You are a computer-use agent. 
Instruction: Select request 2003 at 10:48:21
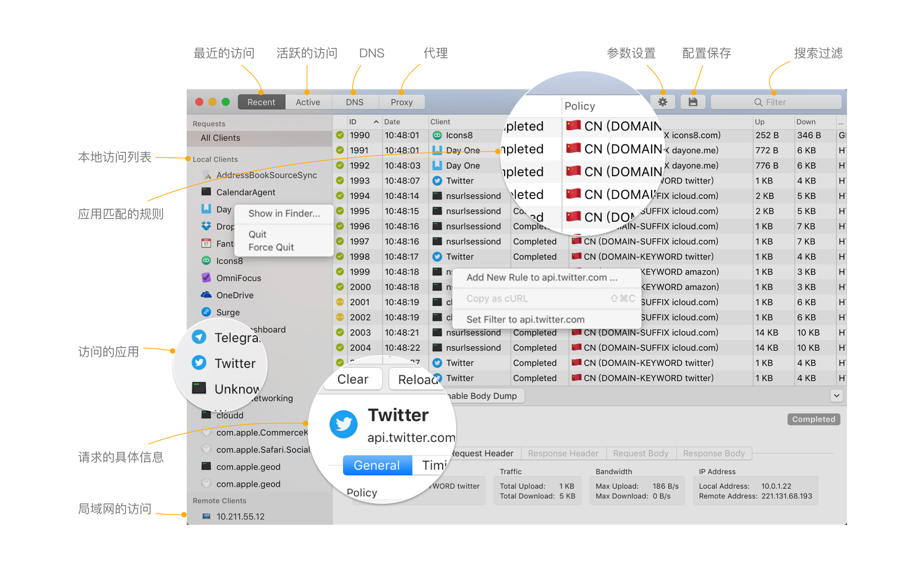pyautogui.click(x=589, y=332)
